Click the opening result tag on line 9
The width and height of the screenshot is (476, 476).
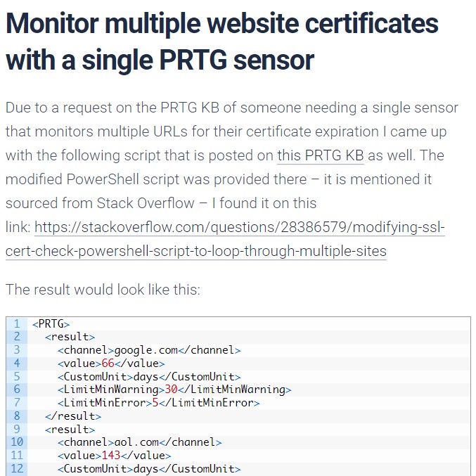70,430
